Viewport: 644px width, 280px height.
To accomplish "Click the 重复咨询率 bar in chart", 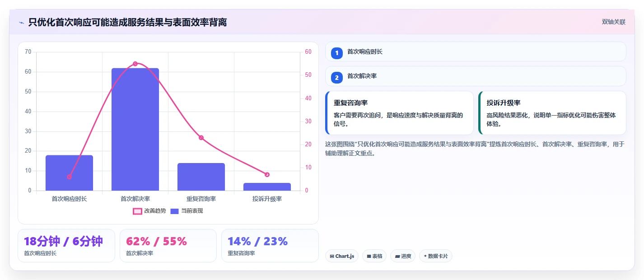I will click(x=201, y=177).
